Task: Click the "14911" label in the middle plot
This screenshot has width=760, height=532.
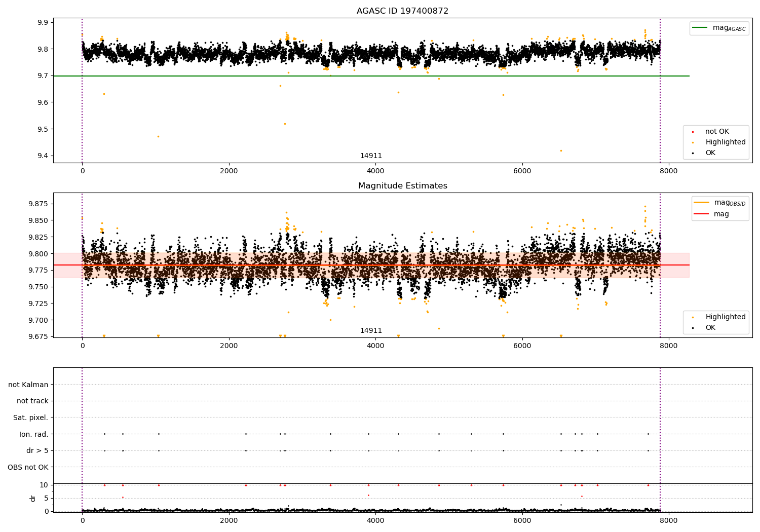Action: coord(371,330)
